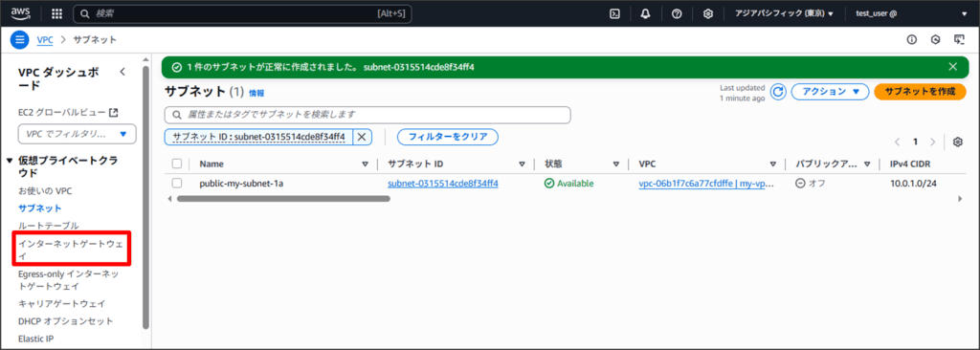Click the sidebar vertical scrollbar
Screen dimensions: 980x350
point(145,197)
